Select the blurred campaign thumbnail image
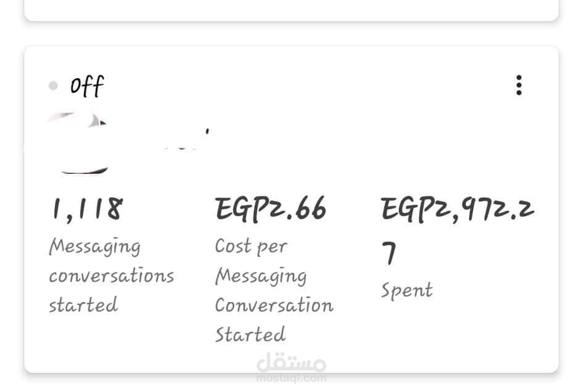 tap(78, 143)
